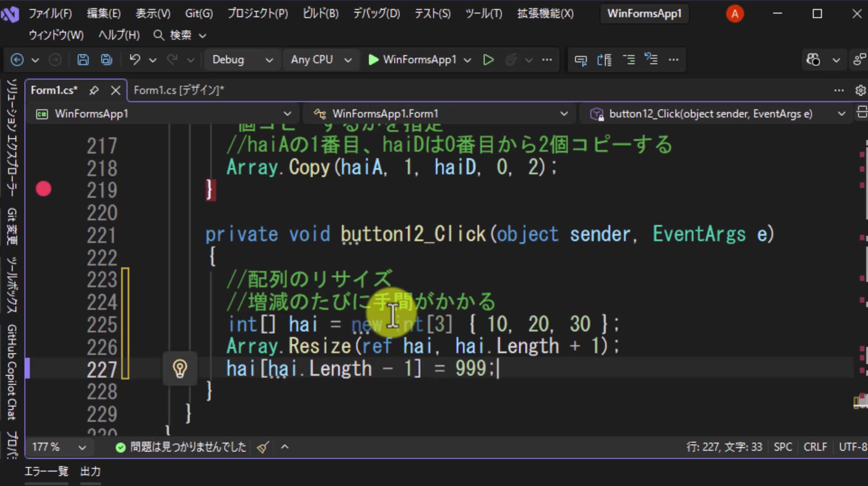Open the デバッグ(D) menu

click(x=377, y=14)
